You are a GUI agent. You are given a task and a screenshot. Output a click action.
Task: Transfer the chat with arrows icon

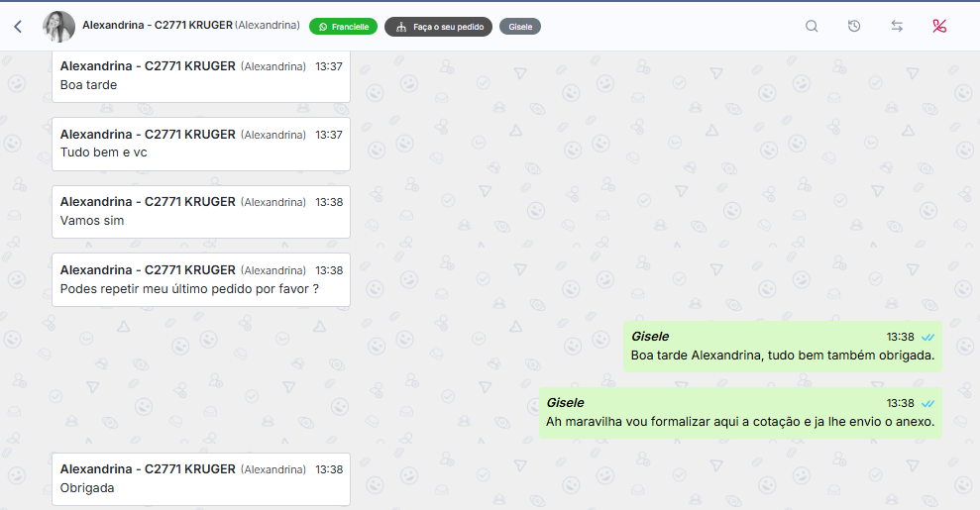(x=897, y=27)
